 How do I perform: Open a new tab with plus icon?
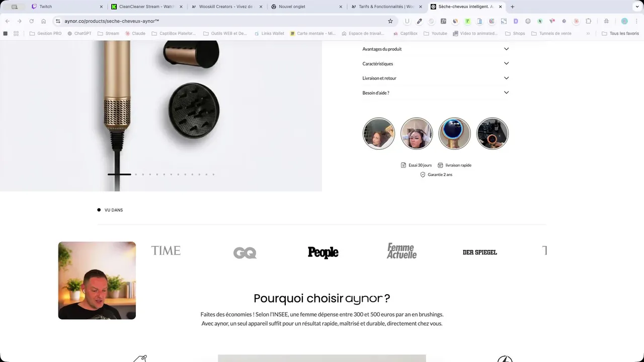pyautogui.click(x=512, y=7)
